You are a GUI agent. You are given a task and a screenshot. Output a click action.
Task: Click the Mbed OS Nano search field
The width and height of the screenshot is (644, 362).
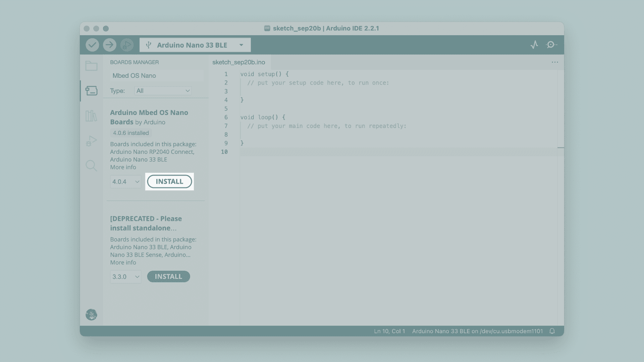pyautogui.click(x=156, y=76)
